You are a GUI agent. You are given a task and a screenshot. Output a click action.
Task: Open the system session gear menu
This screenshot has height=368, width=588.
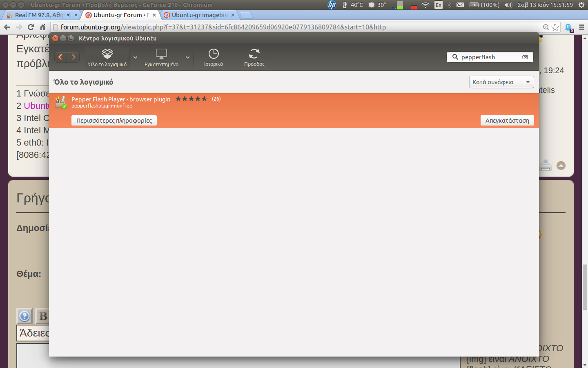click(x=581, y=5)
